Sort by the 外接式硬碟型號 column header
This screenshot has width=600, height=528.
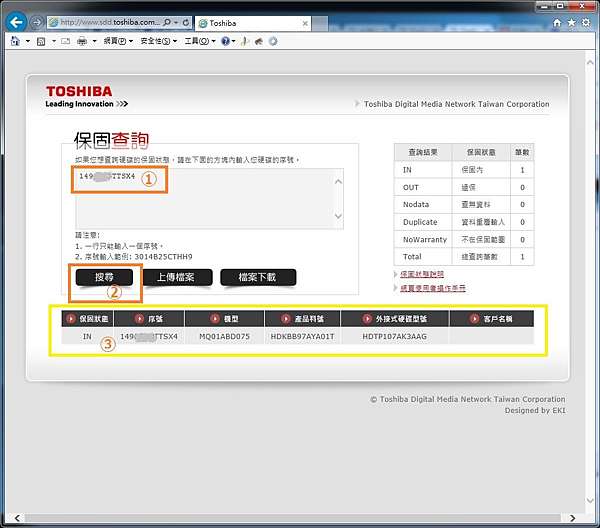click(395, 318)
